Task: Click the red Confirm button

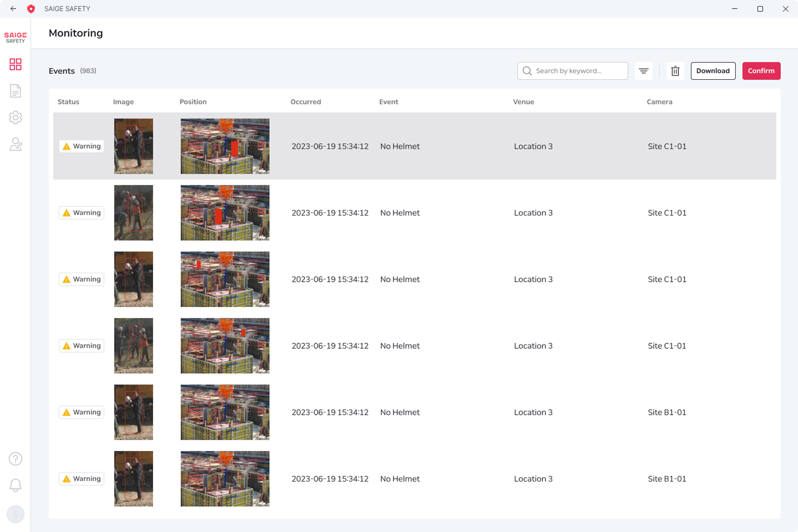Action: tap(761, 71)
